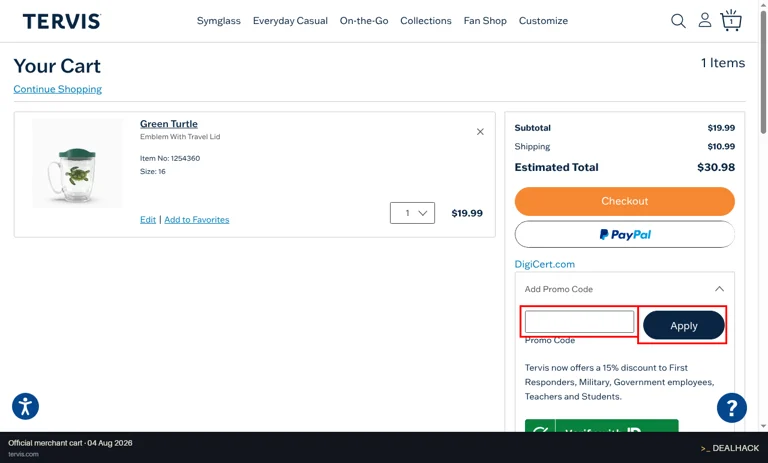
Task: Open the quantity dropdown for Green Turtle
Action: (412, 213)
